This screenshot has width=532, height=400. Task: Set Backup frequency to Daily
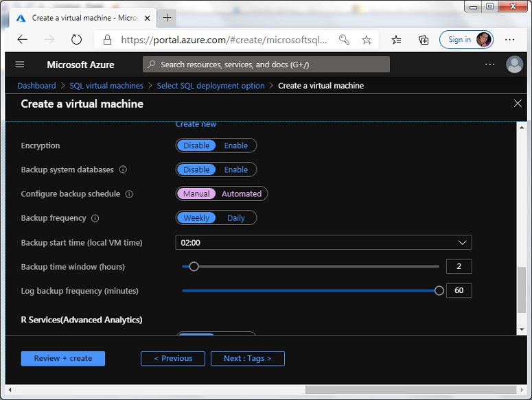click(x=236, y=217)
